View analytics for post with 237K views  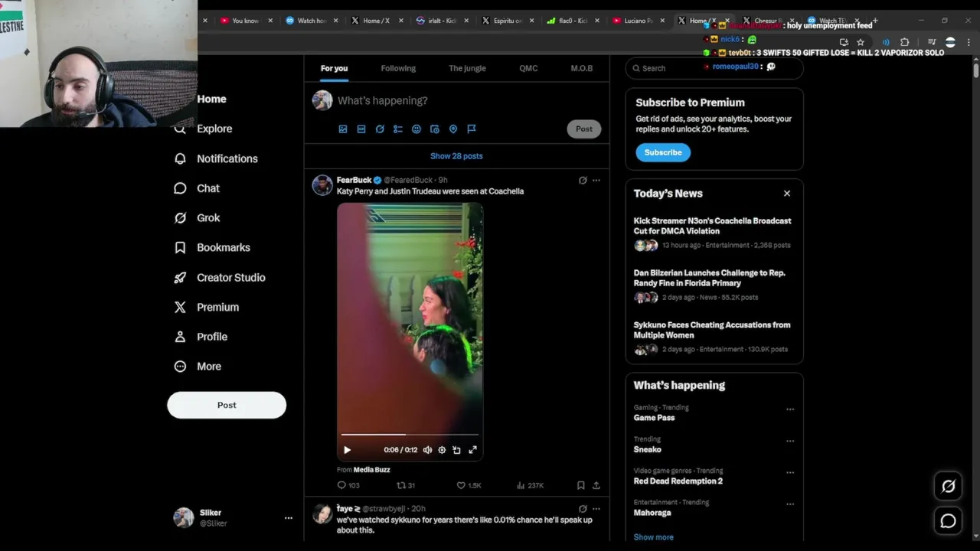(530, 485)
